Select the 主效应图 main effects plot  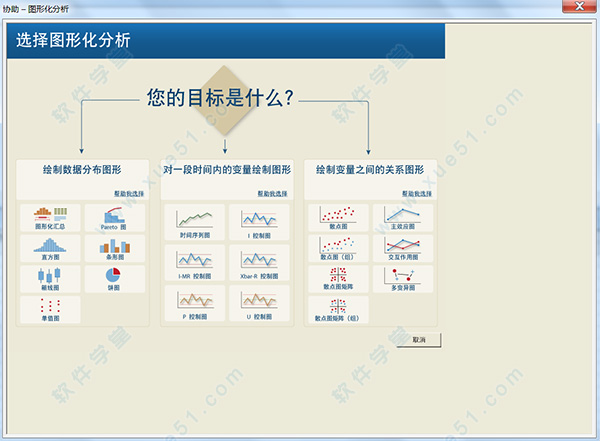[x=403, y=218]
